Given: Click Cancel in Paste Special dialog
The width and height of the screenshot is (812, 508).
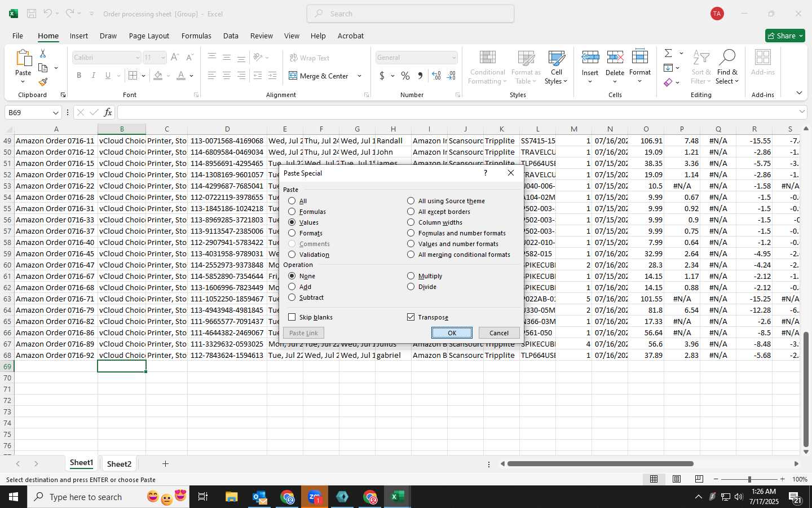Looking at the screenshot, I should (x=499, y=333).
